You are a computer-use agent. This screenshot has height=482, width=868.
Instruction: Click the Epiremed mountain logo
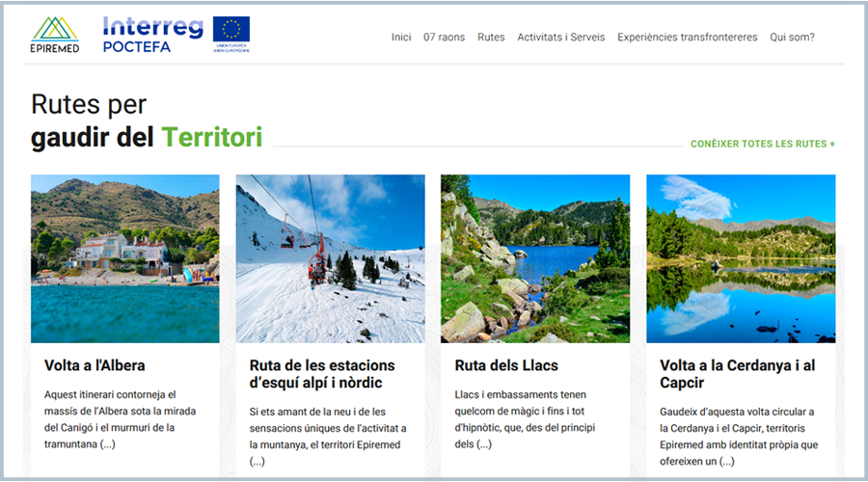(54, 35)
